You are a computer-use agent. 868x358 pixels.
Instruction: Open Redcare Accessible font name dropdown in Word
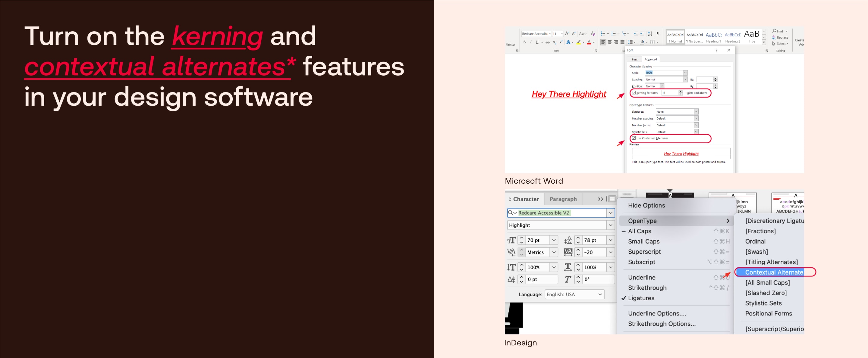pos(550,34)
